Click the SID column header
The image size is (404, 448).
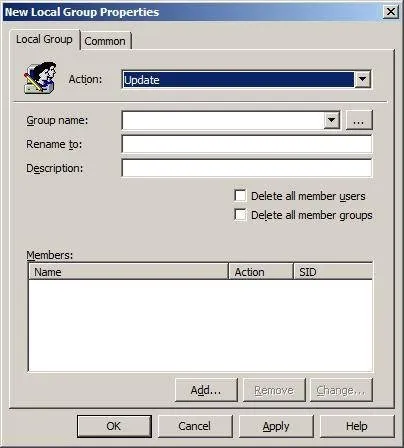pos(333,272)
